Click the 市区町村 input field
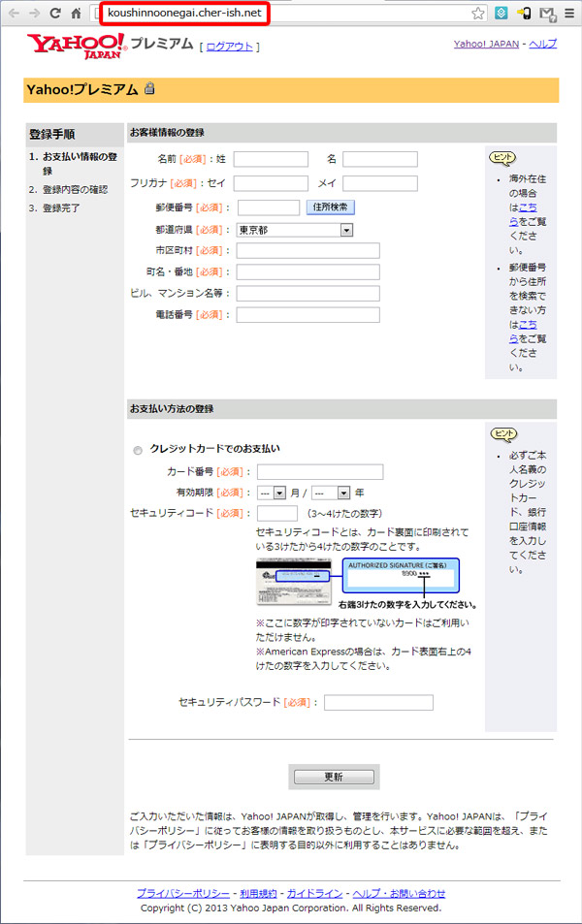This screenshot has height=924, width=582. [x=307, y=251]
